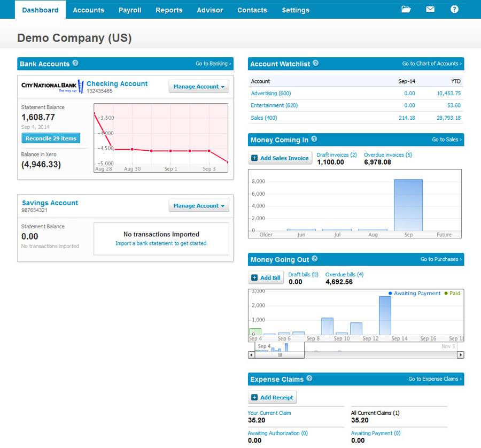
Task: Follow Go to Chart of Accounts link
Action: click(432, 64)
